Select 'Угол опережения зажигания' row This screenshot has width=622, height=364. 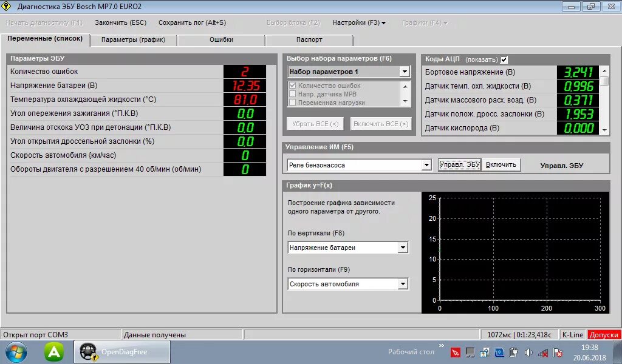138,113
